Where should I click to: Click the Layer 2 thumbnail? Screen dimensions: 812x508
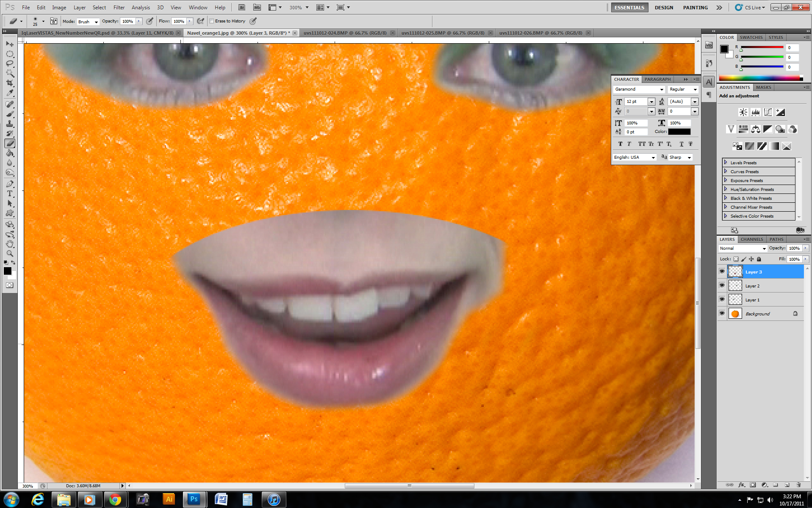735,285
